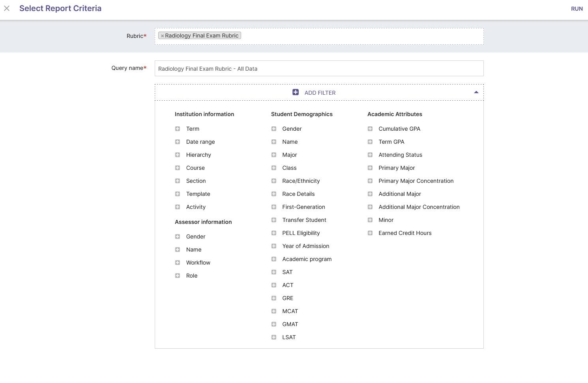
Task: Add the Year of Admission plus icon
Action: pyautogui.click(x=274, y=246)
